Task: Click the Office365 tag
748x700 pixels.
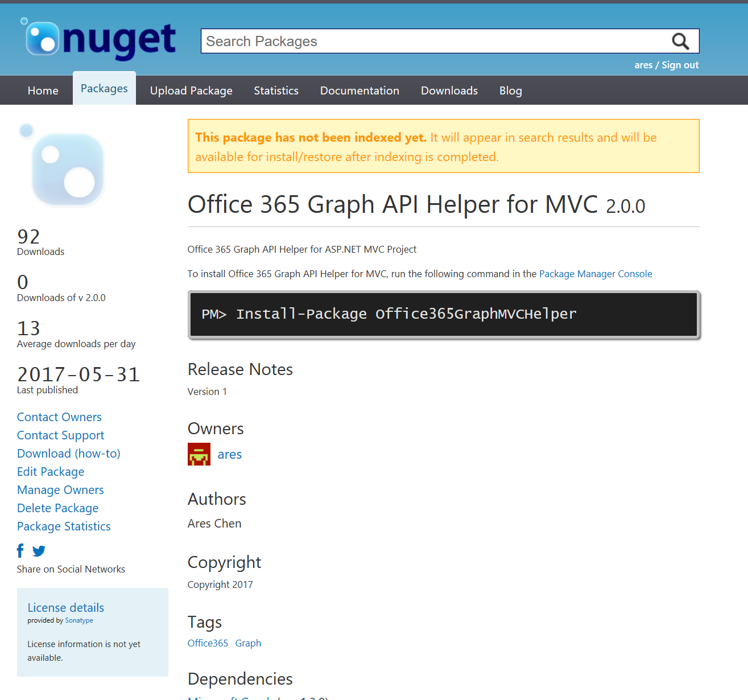Action: click(208, 643)
